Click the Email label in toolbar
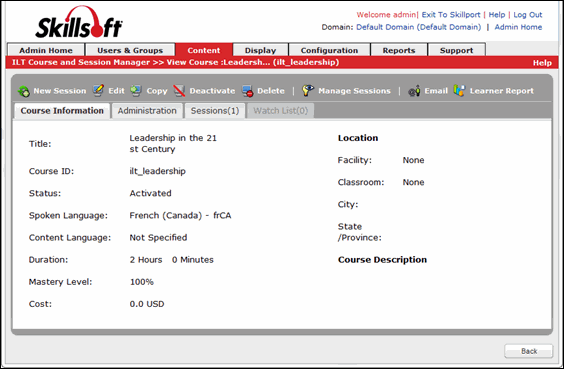Viewport: 564px width, 369px height. coord(436,91)
